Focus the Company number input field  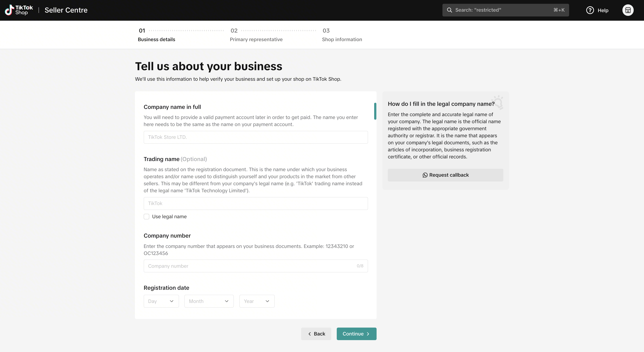click(256, 266)
